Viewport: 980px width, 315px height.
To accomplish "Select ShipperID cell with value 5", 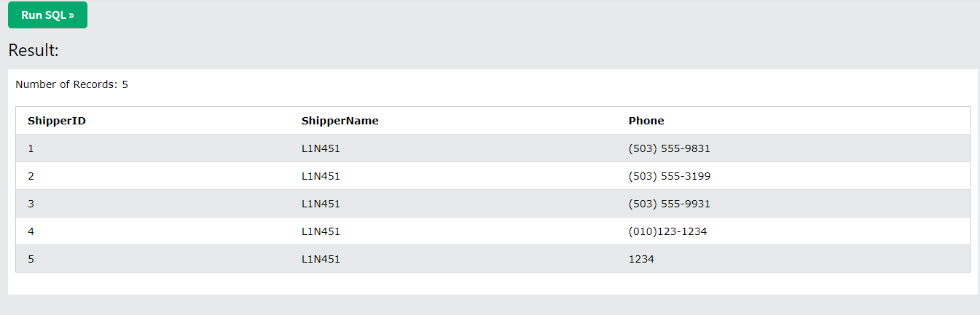I will coord(31,259).
